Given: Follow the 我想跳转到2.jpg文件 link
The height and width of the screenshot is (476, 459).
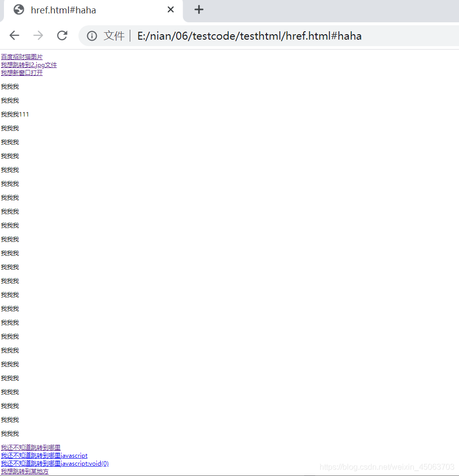Looking at the screenshot, I should pos(29,64).
